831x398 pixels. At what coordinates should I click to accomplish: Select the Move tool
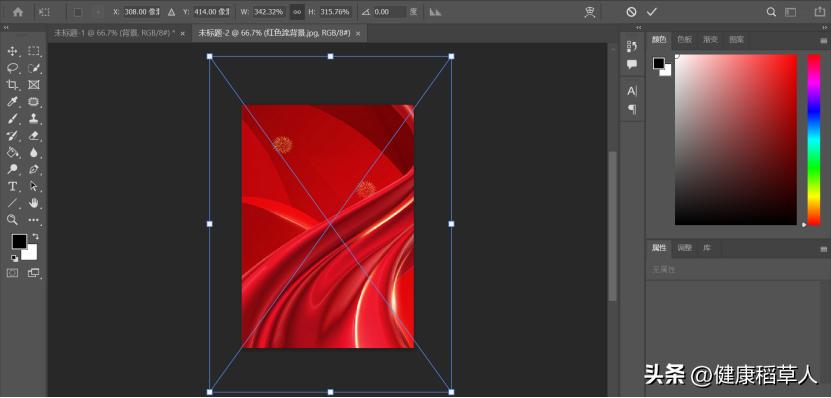pos(12,51)
